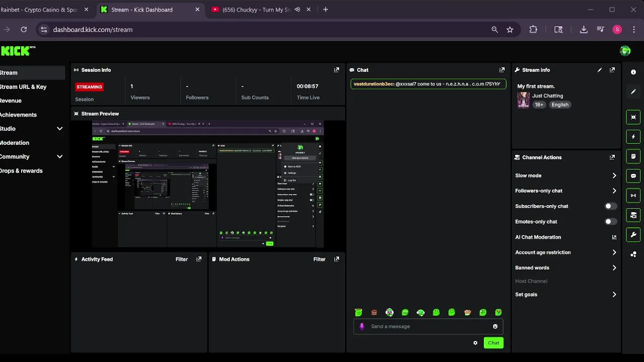The height and width of the screenshot is (362, 644).
Task: Click the Kick logo in the header
Action: [18, 51]
